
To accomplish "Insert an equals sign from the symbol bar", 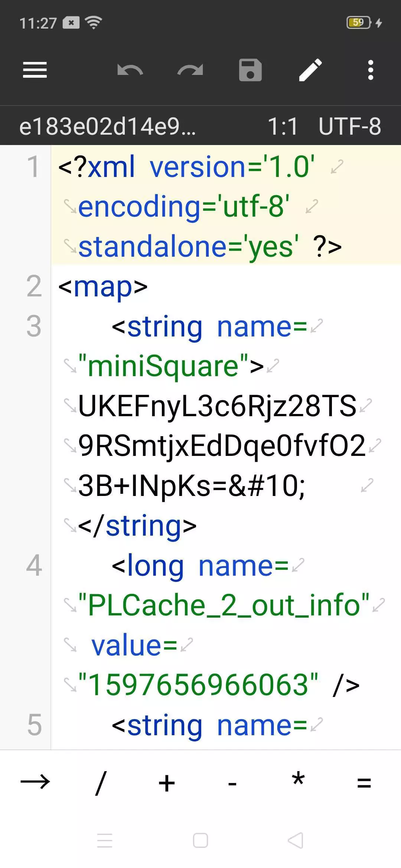I will pos(364,783).
